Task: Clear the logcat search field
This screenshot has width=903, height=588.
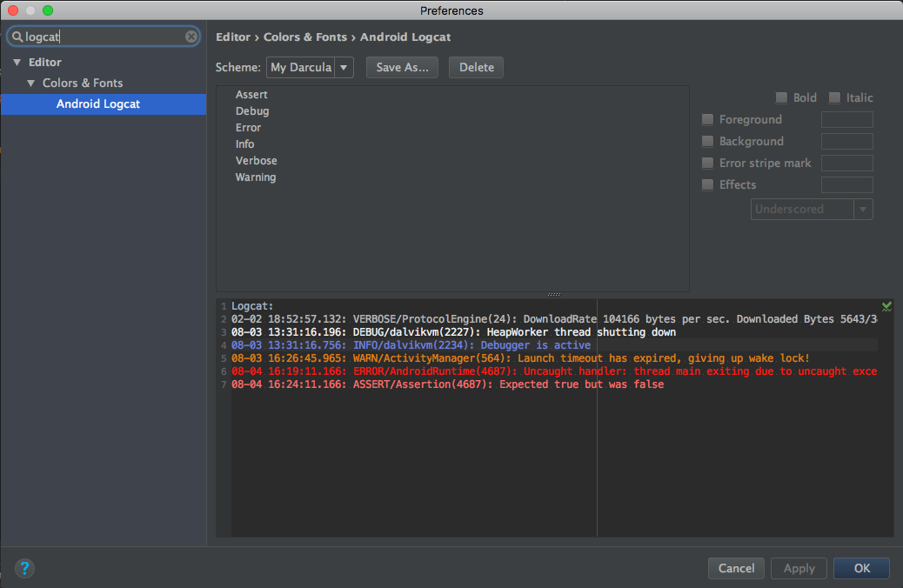Action: (x=191, y=37)
